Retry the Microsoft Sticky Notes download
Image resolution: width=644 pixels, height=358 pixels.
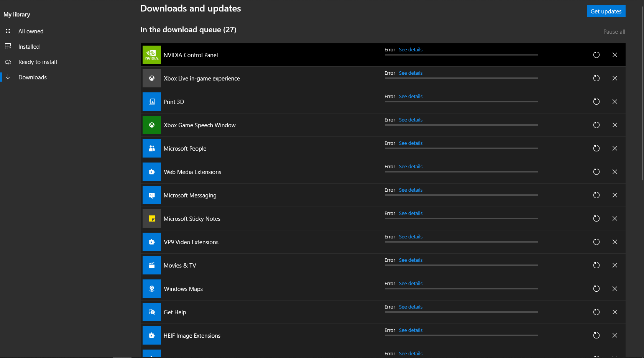596,218
